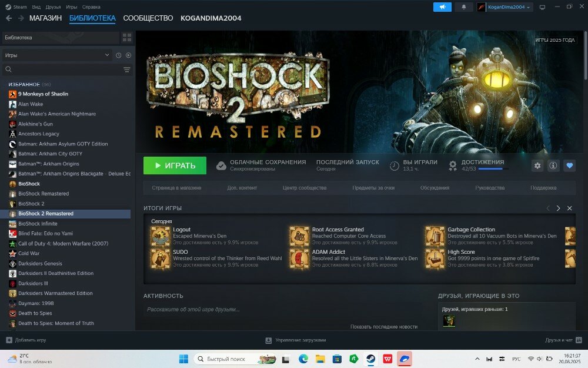588x368 pixels.
Task: Click the Logout achievement icon
Action: 161,236
